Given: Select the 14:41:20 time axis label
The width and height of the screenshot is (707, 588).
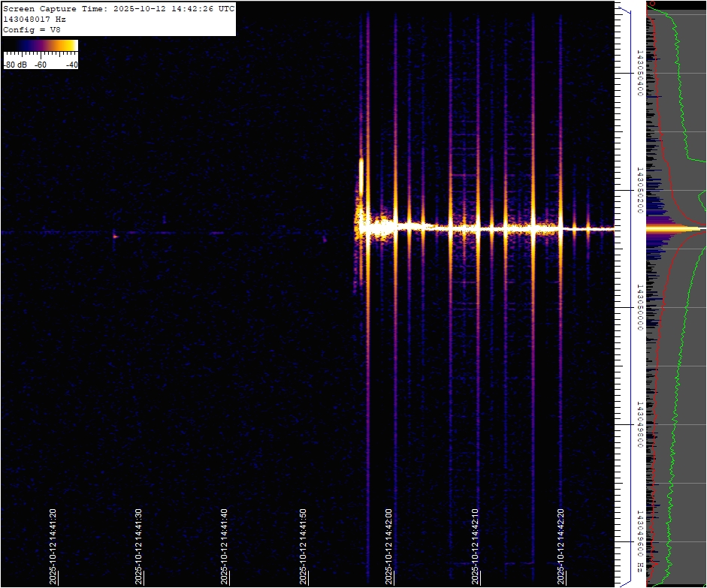Looking at the screenshot, I should [53, 546].
